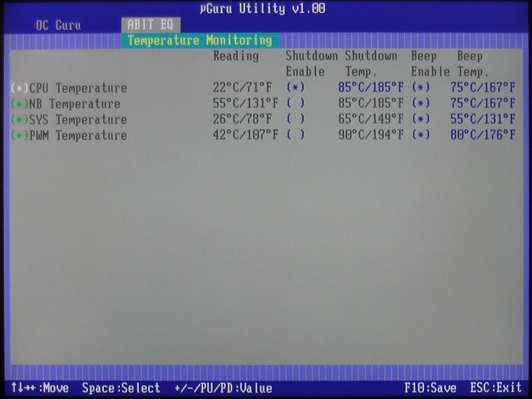Select SYS shutdown temp 65°C/149°F value
This screenshot has height=399, width=532.
point(371,119)
